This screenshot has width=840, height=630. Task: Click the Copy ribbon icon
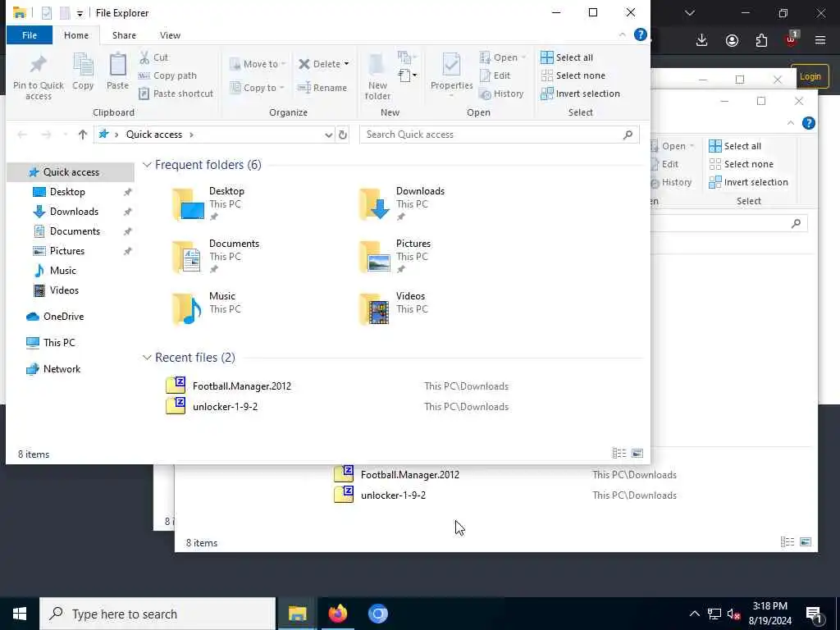pos(83,72)
